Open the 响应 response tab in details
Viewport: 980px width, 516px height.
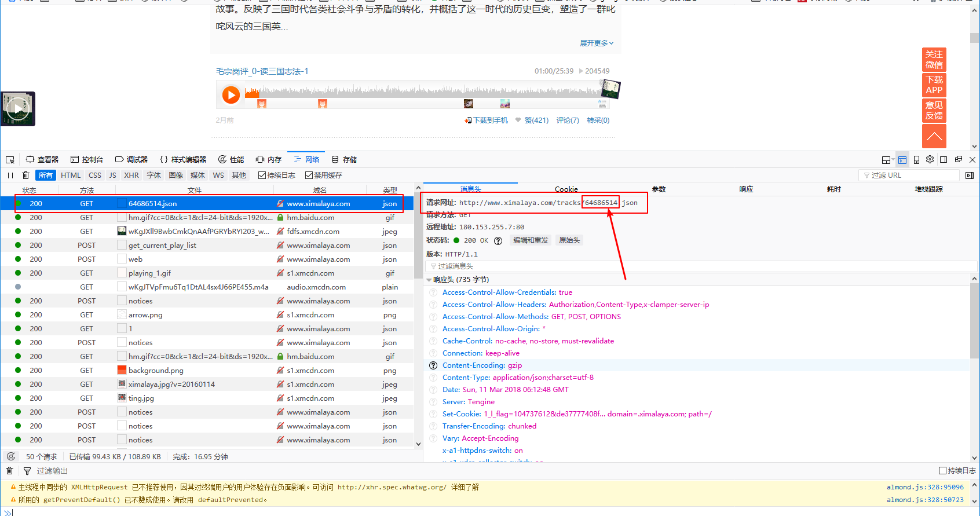click(x=746, y=189)
